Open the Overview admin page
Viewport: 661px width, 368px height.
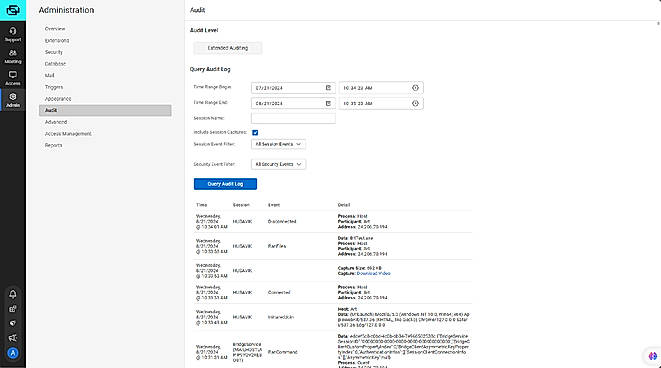(55, 29)
